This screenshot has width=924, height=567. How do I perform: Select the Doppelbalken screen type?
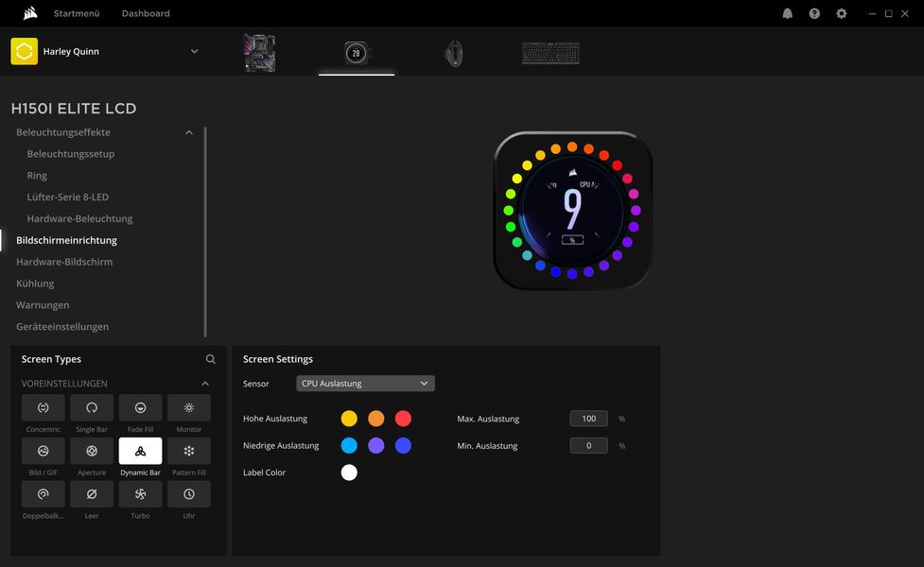43,494
